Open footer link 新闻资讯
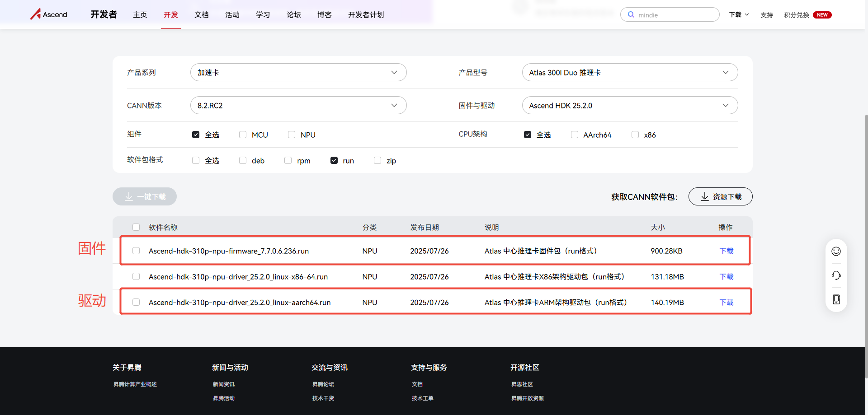The width and height of the screenshot is (868, 415). coord(224,384)
